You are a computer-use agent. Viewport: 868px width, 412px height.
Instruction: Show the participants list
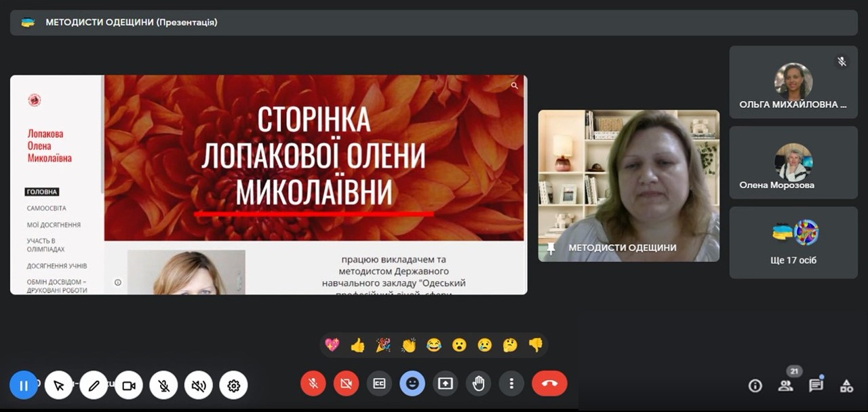click(x=785, y=386)
